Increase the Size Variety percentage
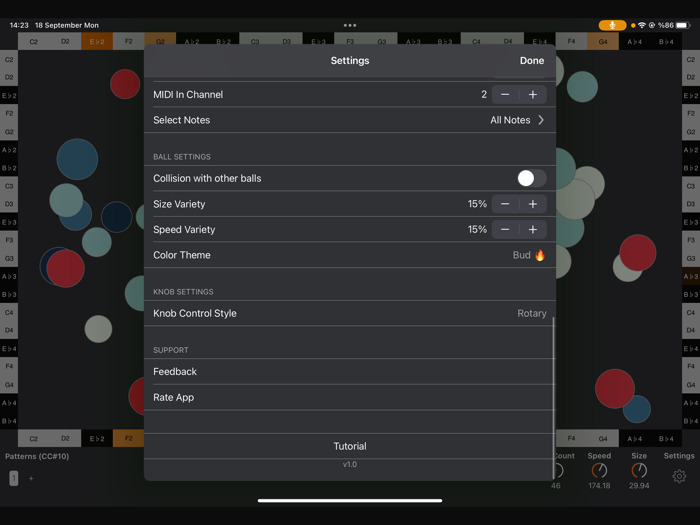The image size is (700, 525). click(x=533, y=204)
